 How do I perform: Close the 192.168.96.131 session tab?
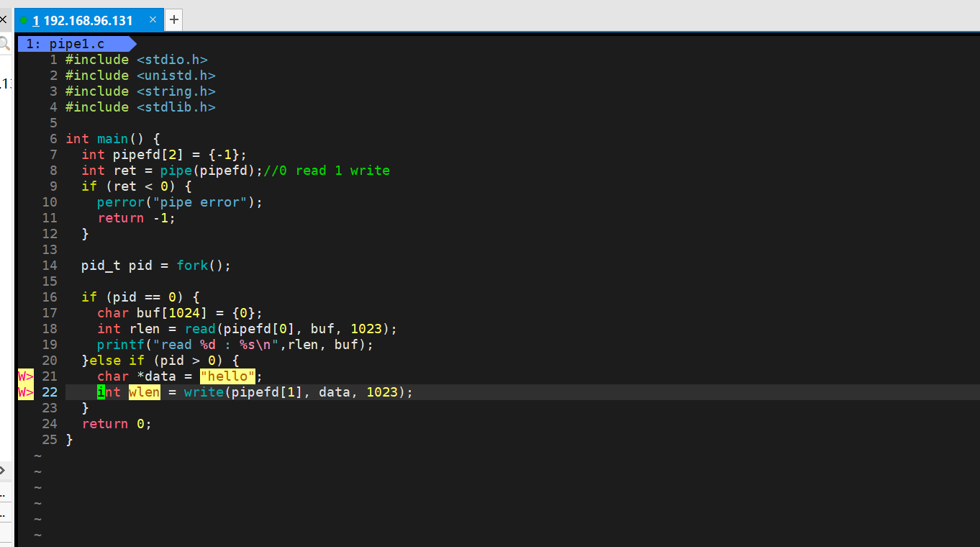click(x=153, y=19)
